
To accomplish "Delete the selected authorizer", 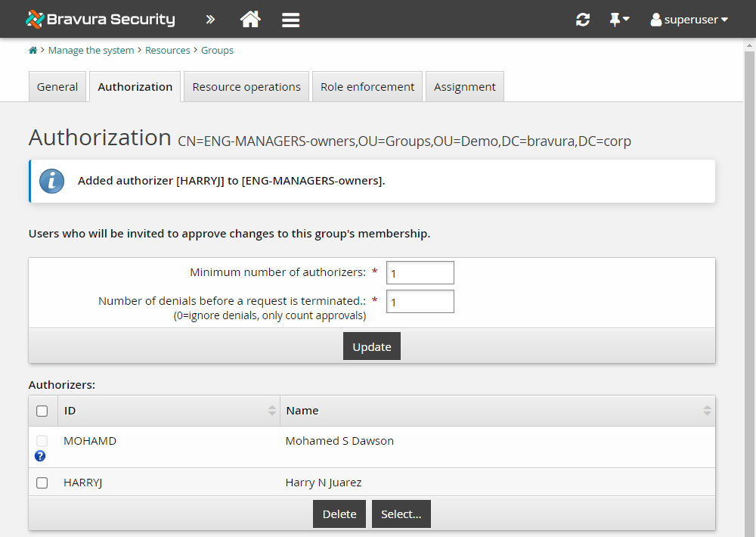I will click(339, 514).
